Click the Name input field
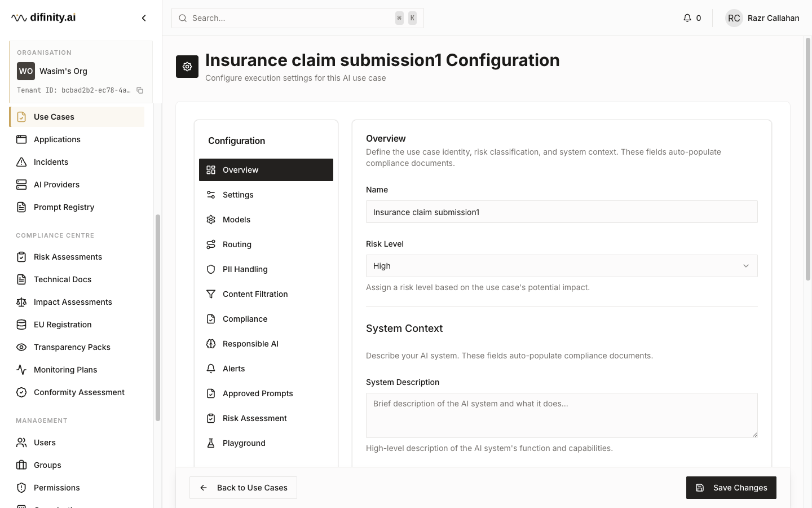 click(562, 212)
